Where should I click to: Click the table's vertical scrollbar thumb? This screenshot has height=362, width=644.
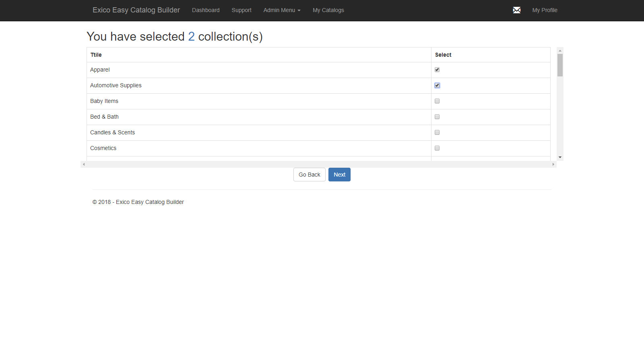tap(560, 65)
